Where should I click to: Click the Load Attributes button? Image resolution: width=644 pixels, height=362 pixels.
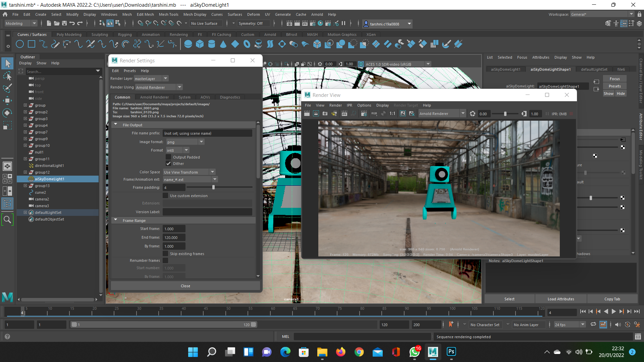(x=560, y=299)
